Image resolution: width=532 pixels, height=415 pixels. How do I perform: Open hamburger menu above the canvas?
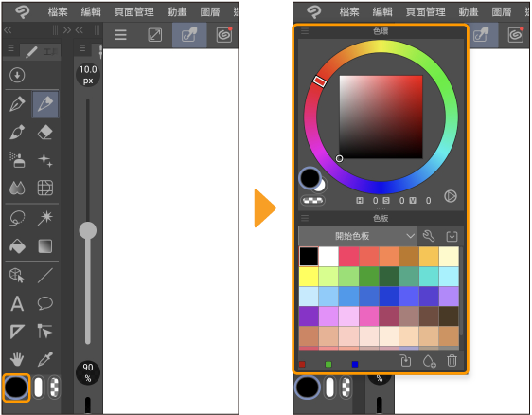tap(120, 35)
